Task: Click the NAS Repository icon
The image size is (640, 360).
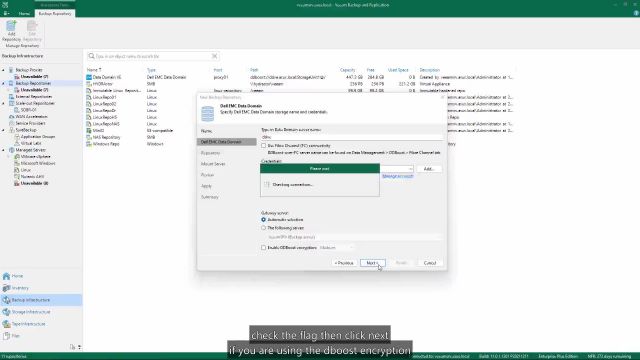Action: point(89,138)
